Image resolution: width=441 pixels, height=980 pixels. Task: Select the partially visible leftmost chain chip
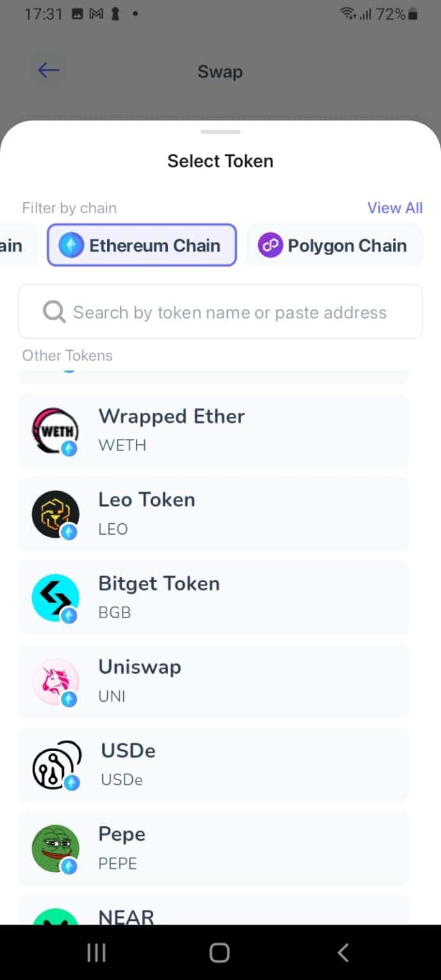pyautogui.click(x=13, y=245)
